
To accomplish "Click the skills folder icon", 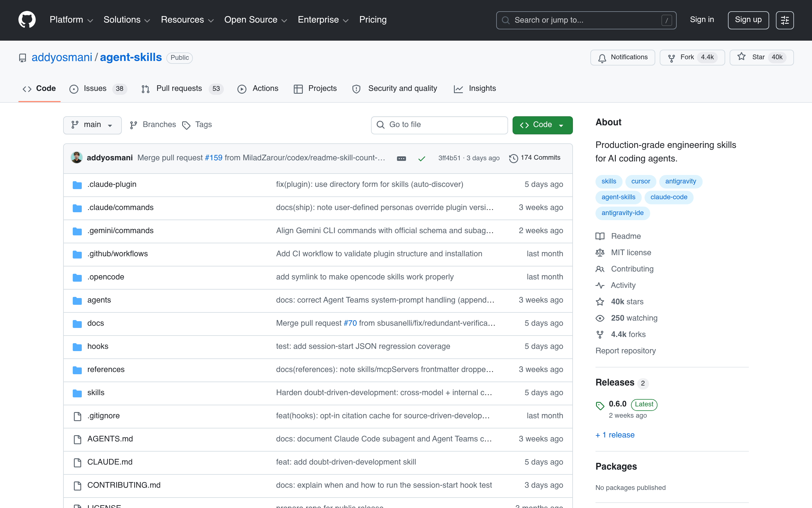I will 77,393.
